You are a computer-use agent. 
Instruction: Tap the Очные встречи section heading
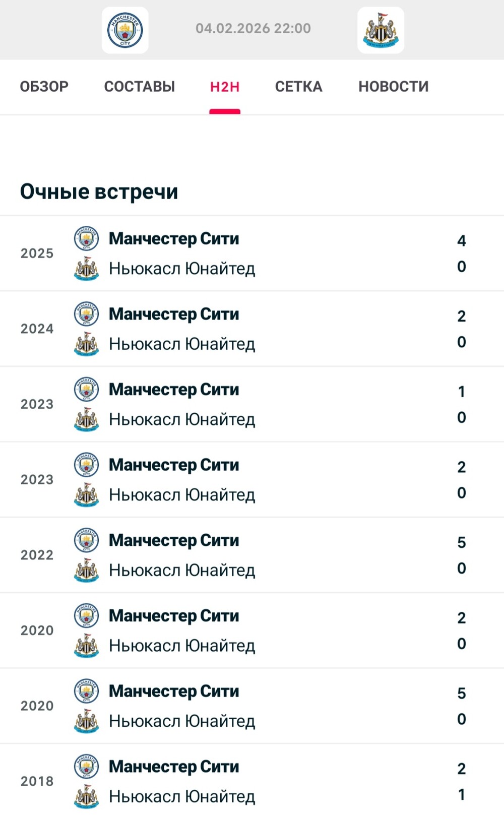point(99,192)
